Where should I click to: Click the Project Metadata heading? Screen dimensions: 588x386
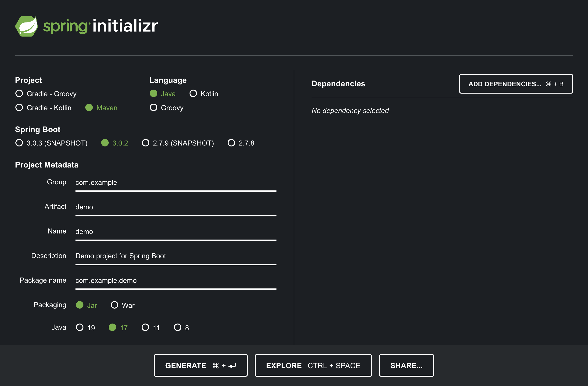coord(47,165)
